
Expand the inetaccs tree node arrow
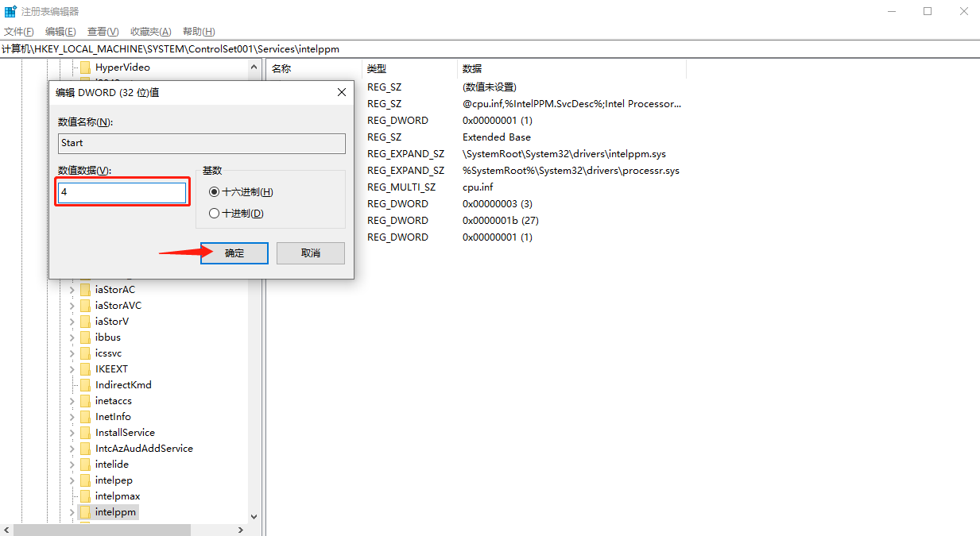(72, 401)
